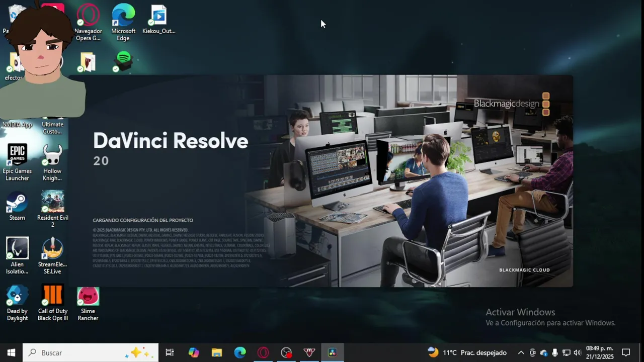Open the 11°C Prac. despejado weather widget

(467, 352)
